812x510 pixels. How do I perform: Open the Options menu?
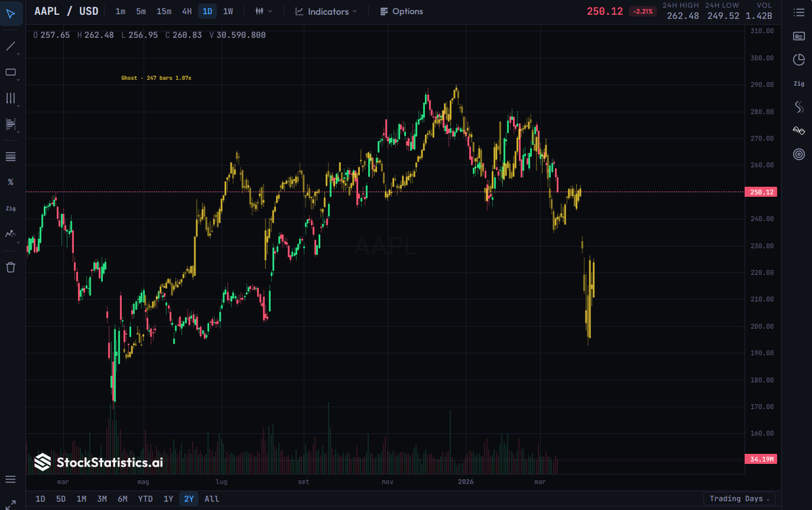click(401, 11)
